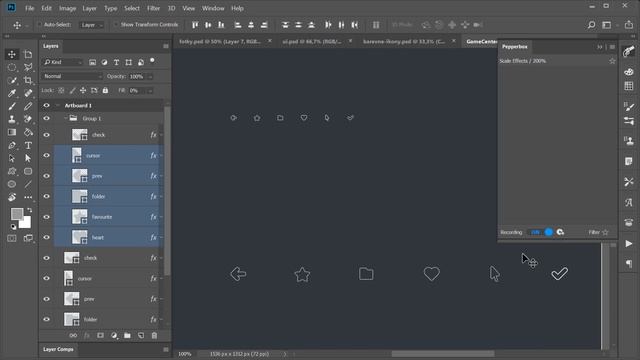The image size is (640, 360).
Task: Open the Opacity slider dropdown arrow
Action: [x=150, y=76]
